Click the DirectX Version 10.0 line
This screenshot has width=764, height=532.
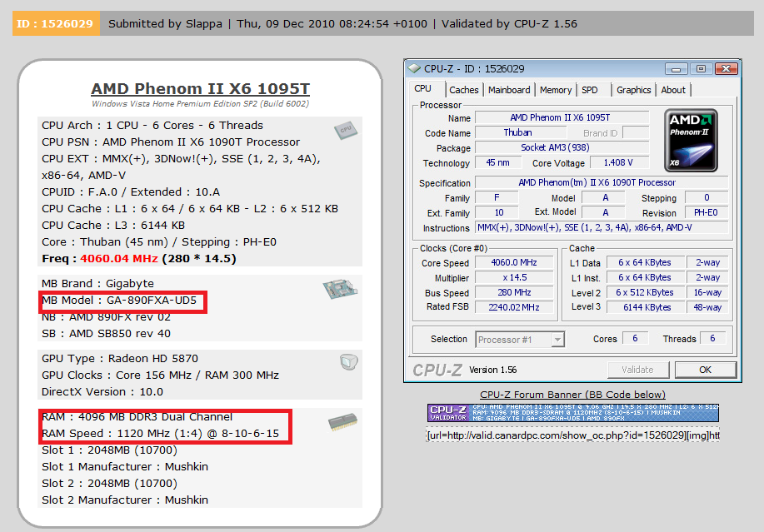[102, 392]
